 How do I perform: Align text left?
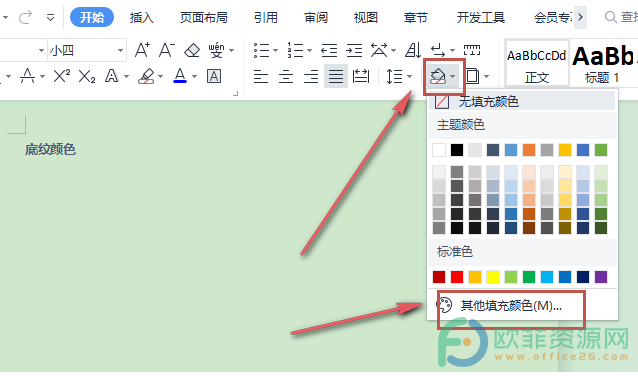[x=261, y=76]
